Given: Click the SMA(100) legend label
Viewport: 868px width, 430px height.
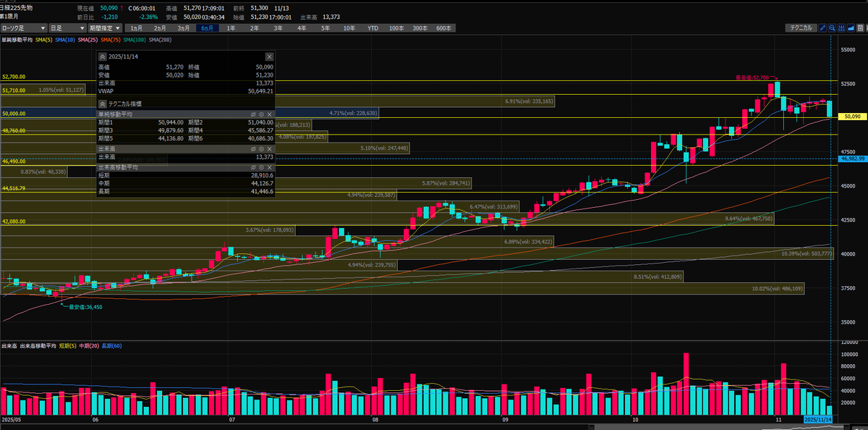Looking at the screenshot, I should tap(135, 40).
